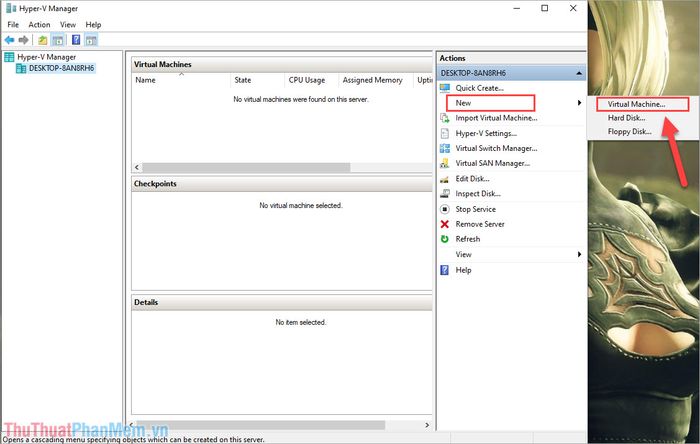Click the Actions pane title
Screen dimensions: 700x444
(452, 58)
